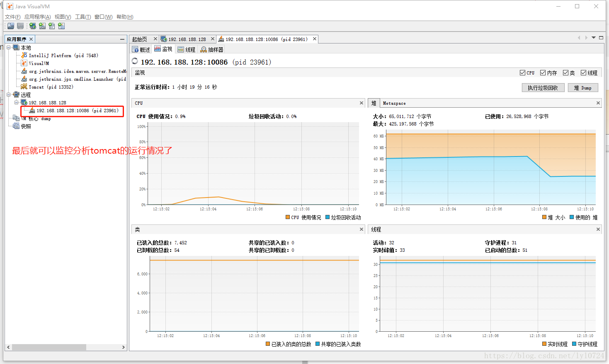Click the right arrow of sidebar scrollbar
The width and height of the screenshot is (609, 364).
[123, 347]
